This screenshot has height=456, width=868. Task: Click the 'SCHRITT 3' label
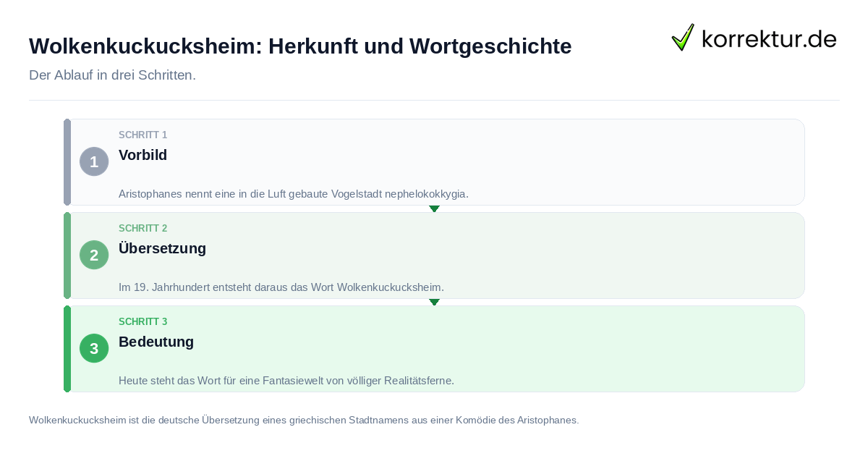[x=143, y=322]
